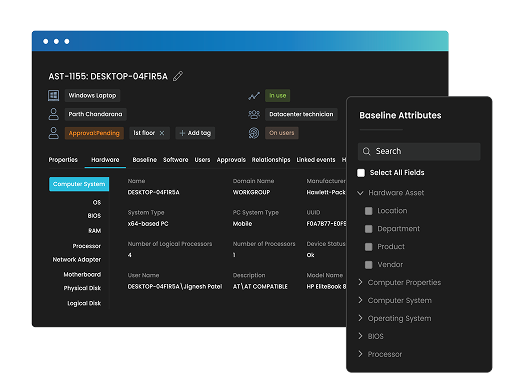
Task: Click the group icon beside Datacenter technician
Action: click(x=254, y=114)
